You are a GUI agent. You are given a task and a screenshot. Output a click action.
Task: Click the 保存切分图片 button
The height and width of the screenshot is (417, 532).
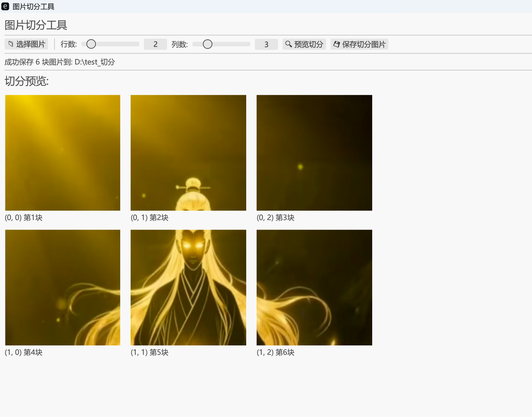pos(359,44)
